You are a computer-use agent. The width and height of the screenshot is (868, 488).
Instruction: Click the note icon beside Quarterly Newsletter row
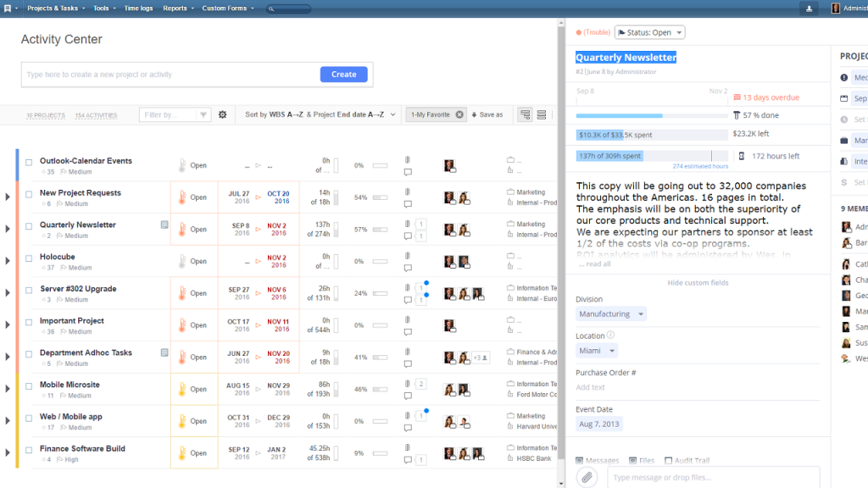tap(164, 225)
